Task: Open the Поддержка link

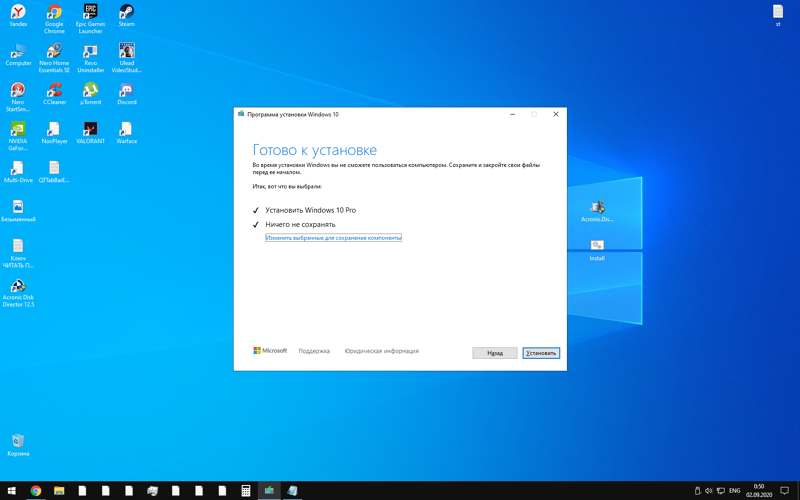Action: [x=314, y=351]
